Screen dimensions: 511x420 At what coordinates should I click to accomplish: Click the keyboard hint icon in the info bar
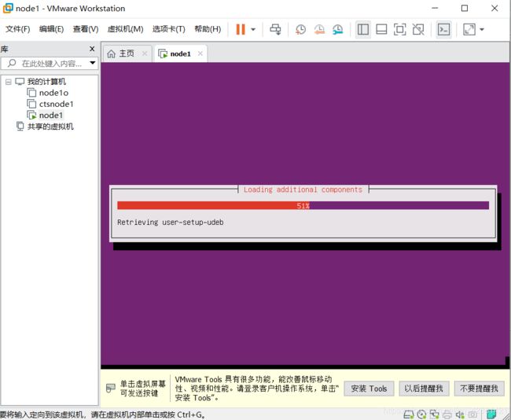pyautogui.click(x=111, y=388)
